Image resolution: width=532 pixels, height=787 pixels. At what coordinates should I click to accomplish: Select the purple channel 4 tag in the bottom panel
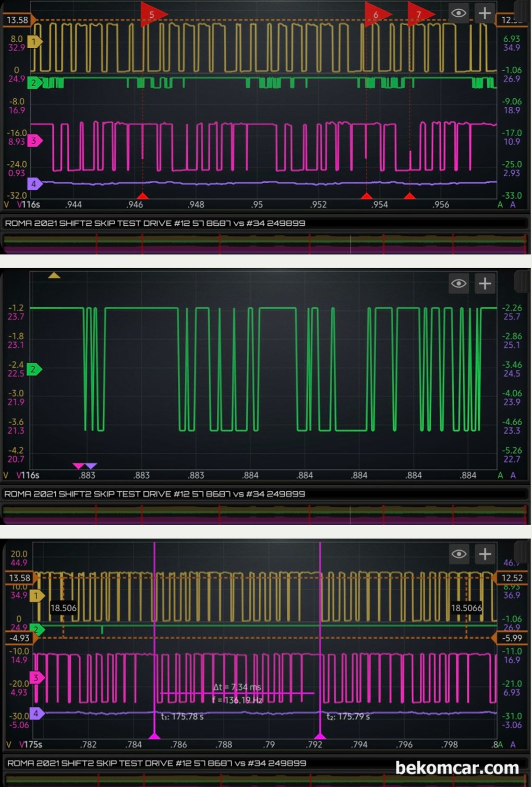coord(37,713)
